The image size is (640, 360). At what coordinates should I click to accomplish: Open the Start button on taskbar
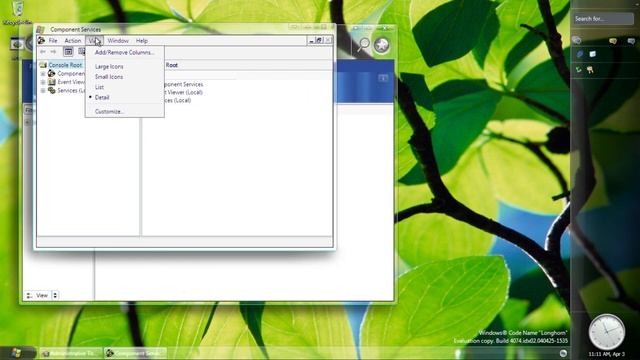16,353
